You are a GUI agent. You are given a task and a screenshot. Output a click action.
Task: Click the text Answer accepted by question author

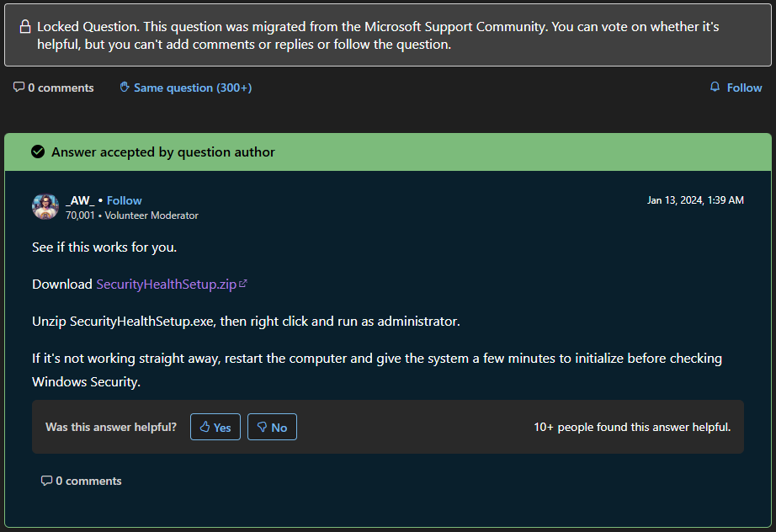coord(162,152)
